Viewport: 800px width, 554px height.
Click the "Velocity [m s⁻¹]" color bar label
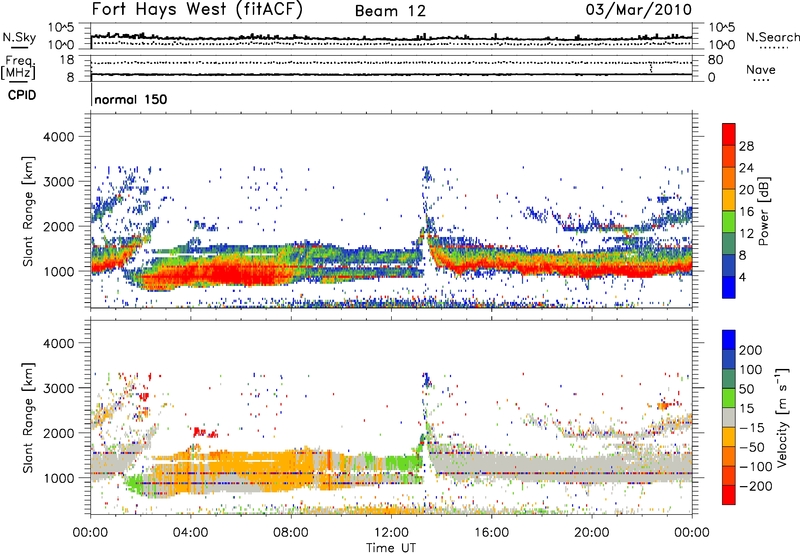coord(782,417)
